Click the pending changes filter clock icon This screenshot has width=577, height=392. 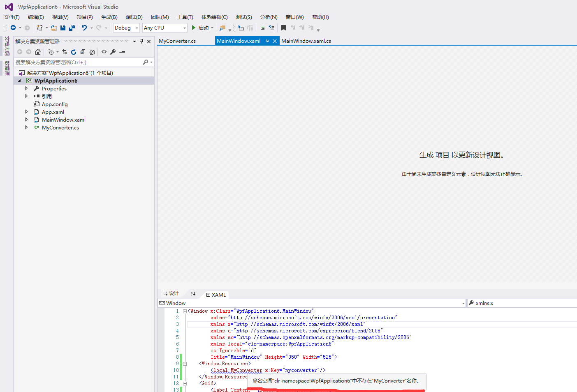(51, 52)
